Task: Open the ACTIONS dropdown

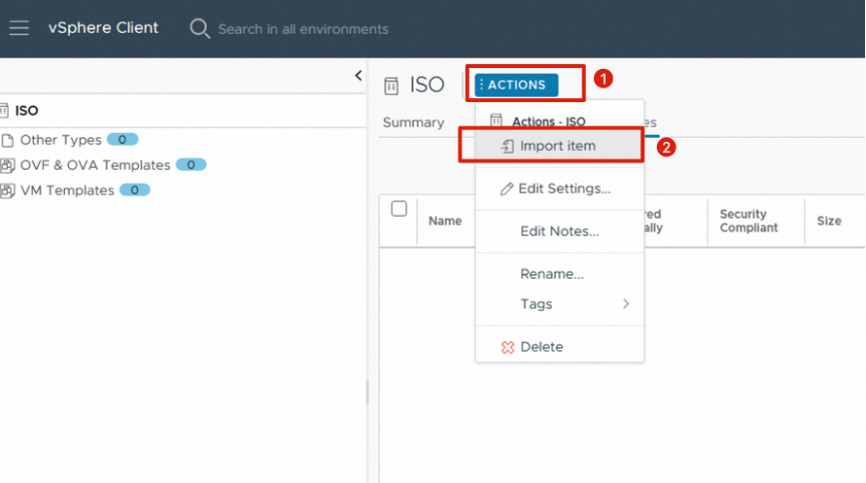Action: click(x=516, y=85)
